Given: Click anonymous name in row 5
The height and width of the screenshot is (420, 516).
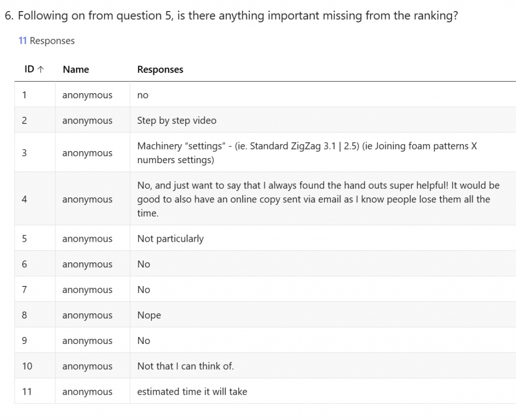Looking at the screenshot, I should 87,239.
